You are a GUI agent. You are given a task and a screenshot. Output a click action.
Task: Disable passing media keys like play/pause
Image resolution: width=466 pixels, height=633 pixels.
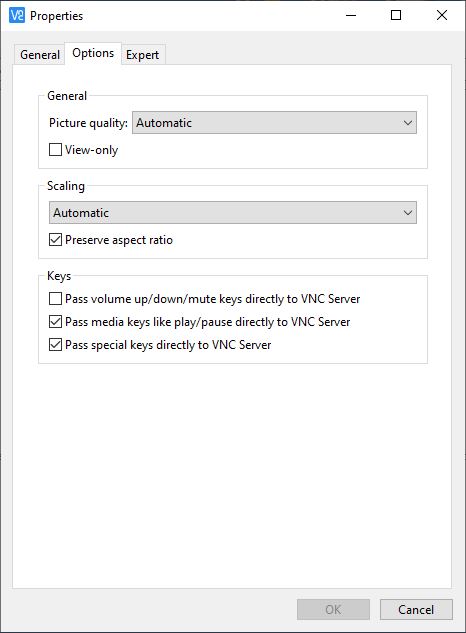pos(55,322)
